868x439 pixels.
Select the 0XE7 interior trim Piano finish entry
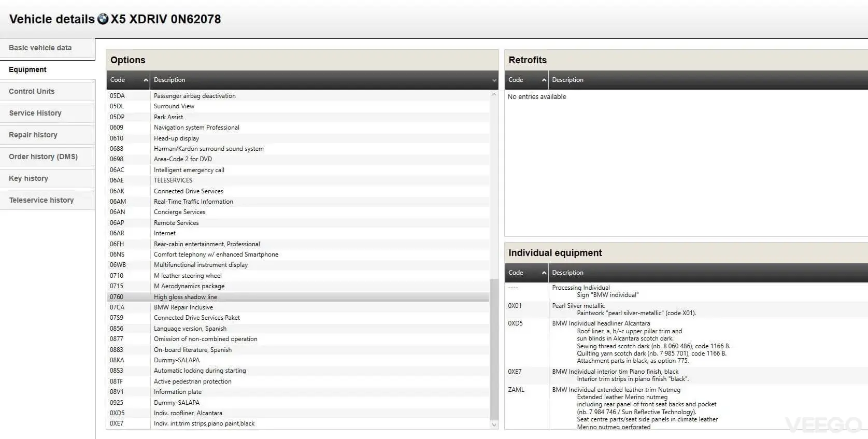coord(687,375)
